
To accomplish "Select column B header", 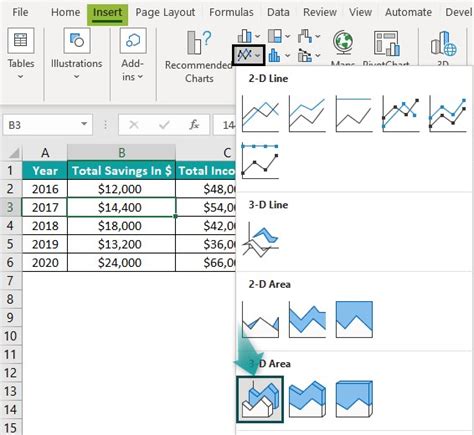I will (121, 153).
